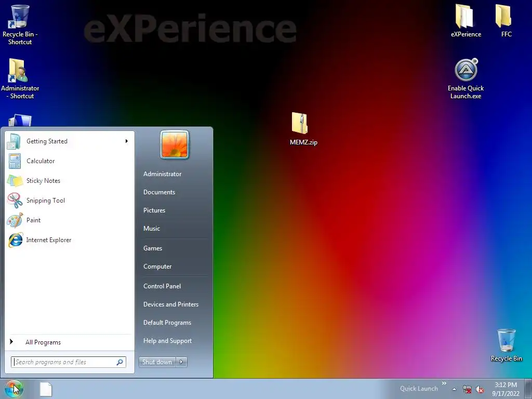Open Pictures from Start menu
Screen dimensions: 532x399
pos(154,210)
